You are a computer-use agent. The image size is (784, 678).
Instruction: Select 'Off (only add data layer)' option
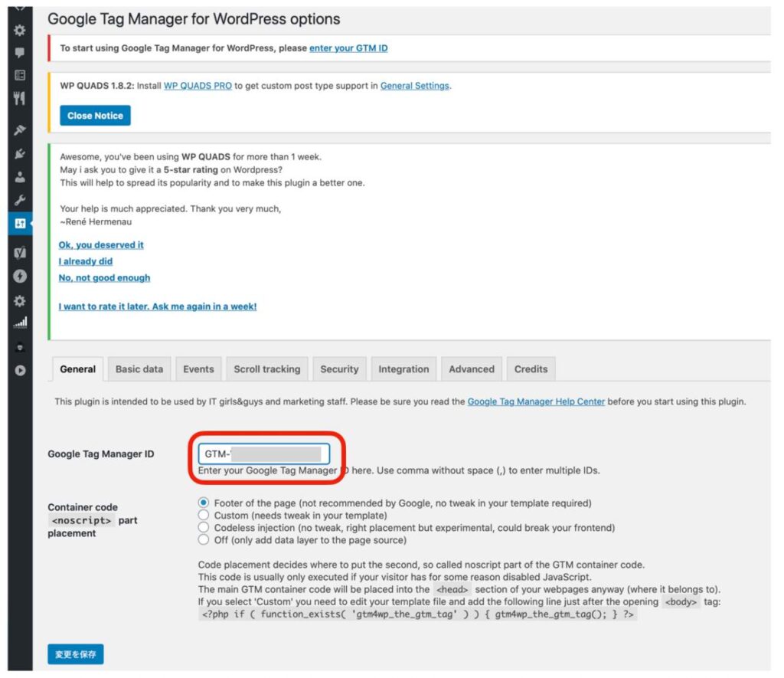[x=204, y=540]
